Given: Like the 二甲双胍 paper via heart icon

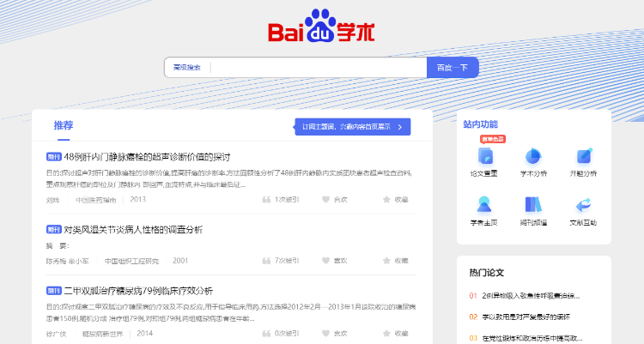Looking at the screenshot, I should point(325,334).
